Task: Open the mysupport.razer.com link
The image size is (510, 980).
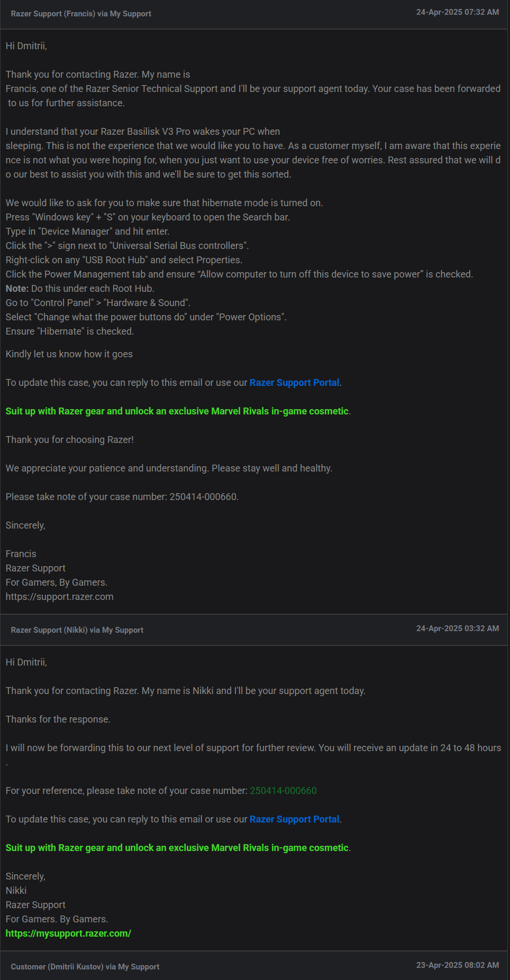Action: tap(68, 933)
